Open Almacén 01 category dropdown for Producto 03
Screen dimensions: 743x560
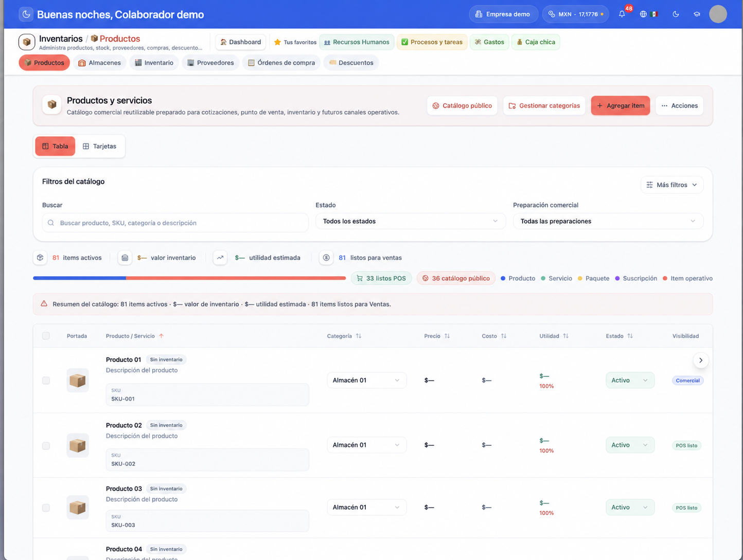366,508
